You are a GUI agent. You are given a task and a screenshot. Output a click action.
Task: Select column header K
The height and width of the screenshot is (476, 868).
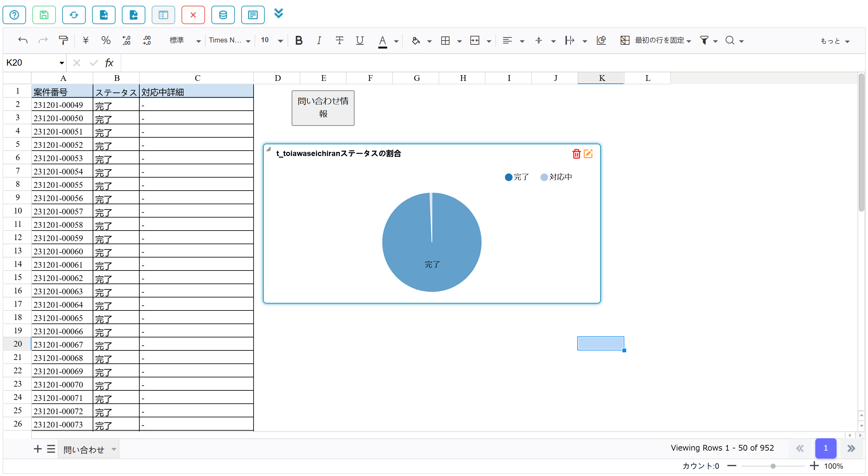point(601,78)
